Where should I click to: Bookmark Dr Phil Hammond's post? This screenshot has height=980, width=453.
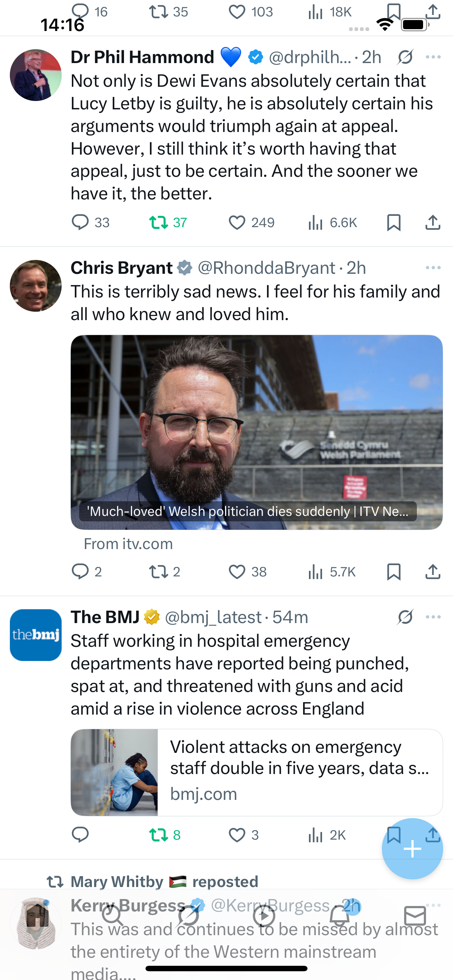pos(394,222)
